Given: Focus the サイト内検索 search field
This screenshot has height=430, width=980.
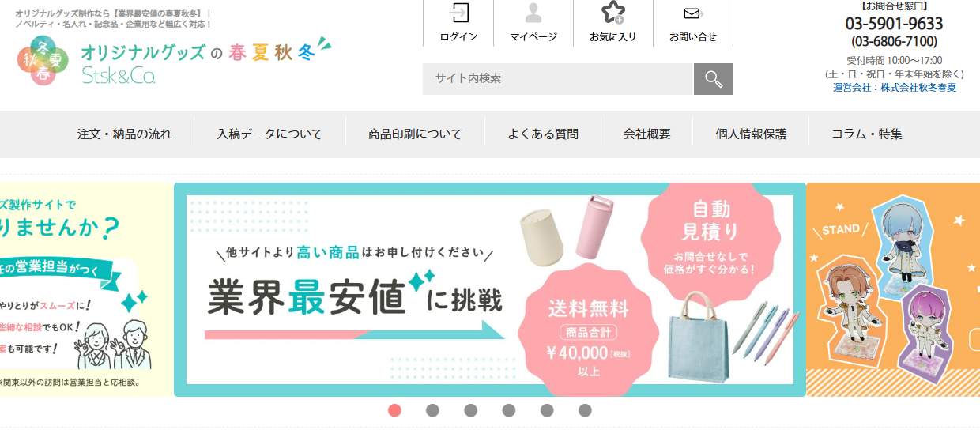Looking at the screenshot, I should (557, 79).
